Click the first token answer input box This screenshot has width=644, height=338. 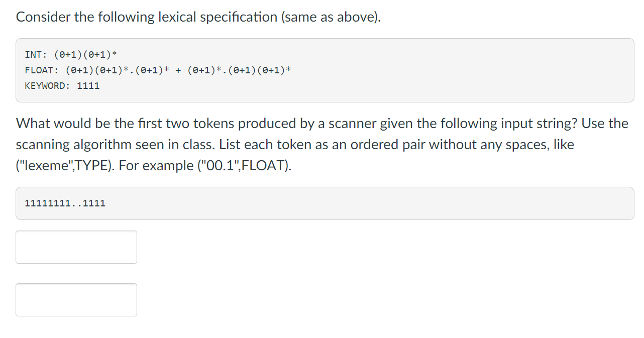(76, 247)
